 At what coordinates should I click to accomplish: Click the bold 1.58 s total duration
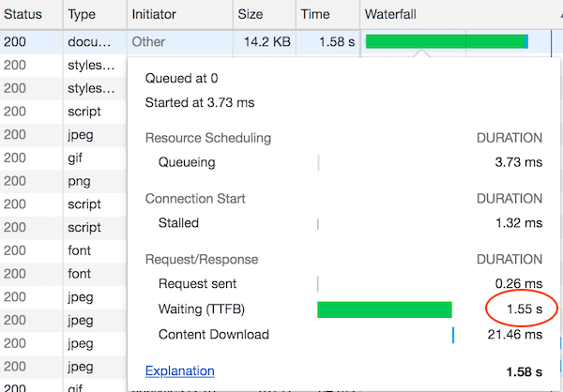524,371
